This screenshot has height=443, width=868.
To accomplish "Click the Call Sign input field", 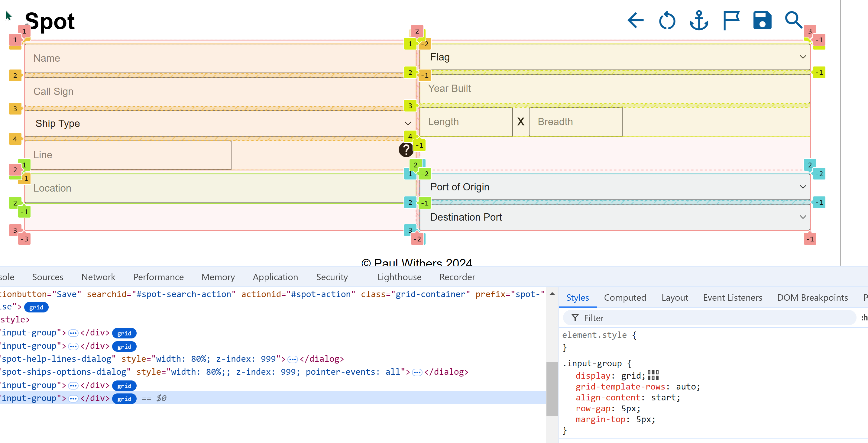I will 220,92.
